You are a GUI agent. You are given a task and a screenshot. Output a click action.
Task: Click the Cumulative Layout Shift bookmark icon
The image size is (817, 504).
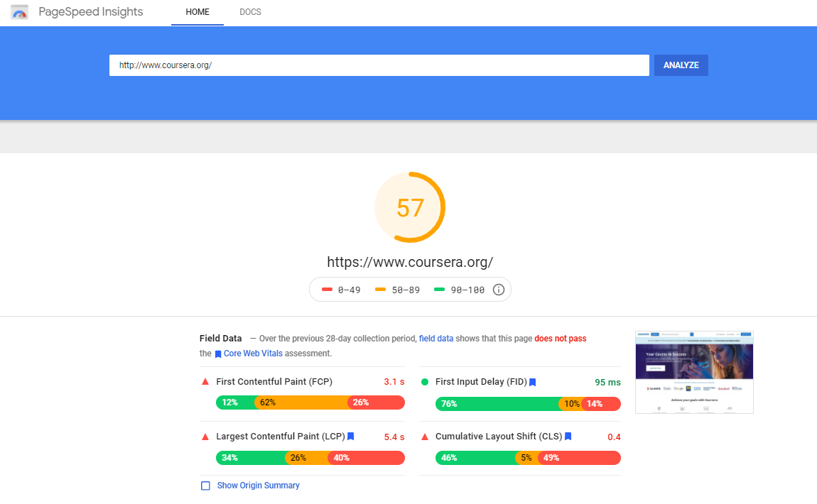(x=568, y=437)
